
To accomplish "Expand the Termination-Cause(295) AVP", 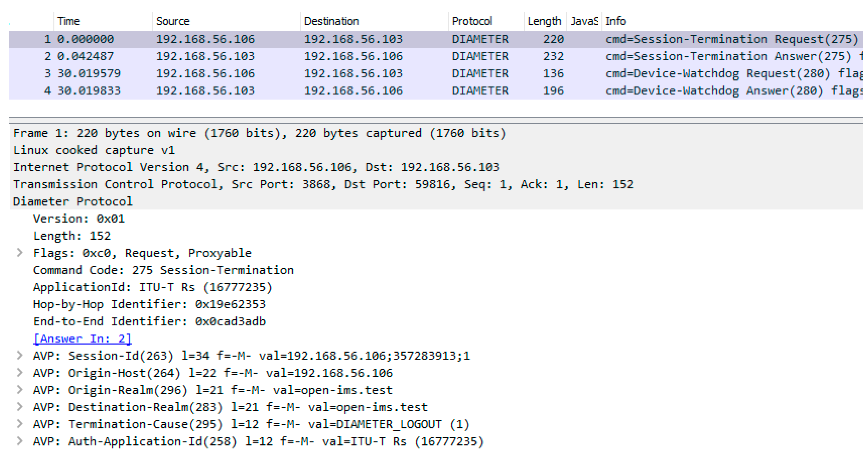I will tap(20, 424).
